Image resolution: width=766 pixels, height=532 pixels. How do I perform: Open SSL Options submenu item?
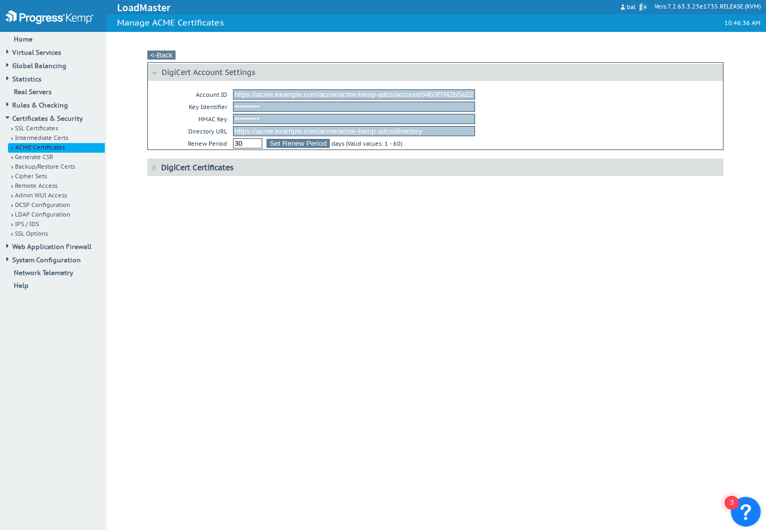pyautogui.click(x=31, y=234)
